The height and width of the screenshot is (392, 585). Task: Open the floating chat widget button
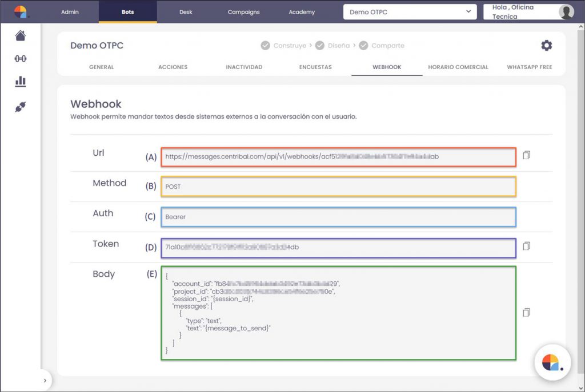coord(551,362)
